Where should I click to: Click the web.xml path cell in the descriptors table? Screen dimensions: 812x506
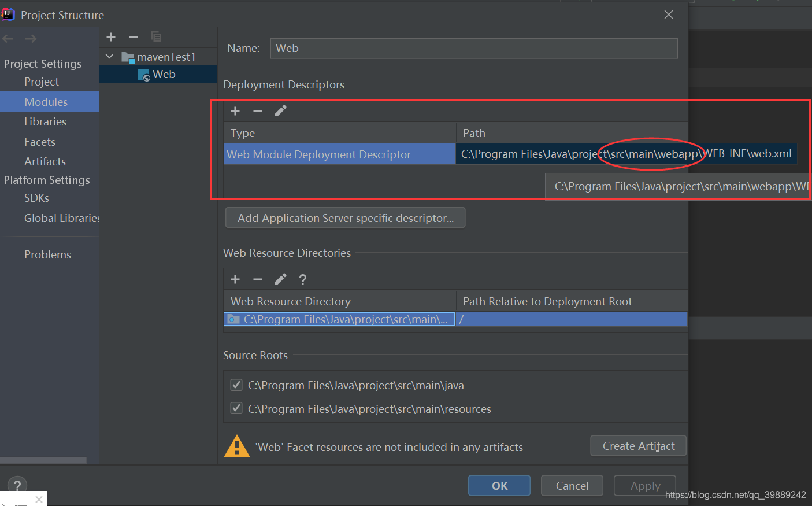pos(626,154)
